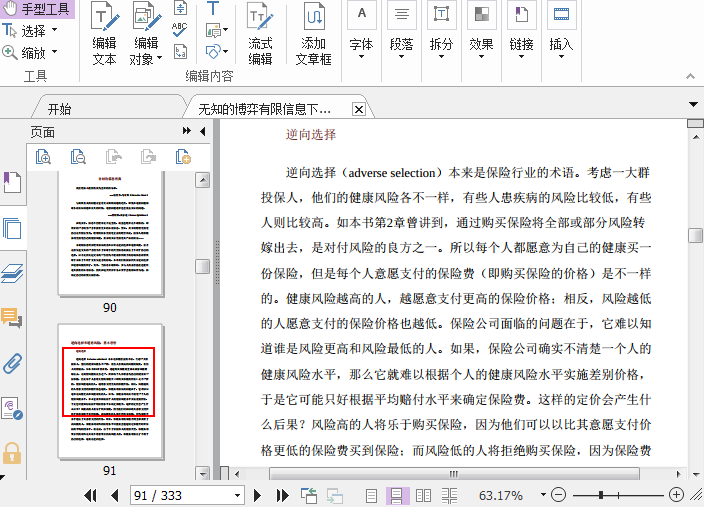
Task: Switch to the Start (开始) tab
Action: point(60,109)
